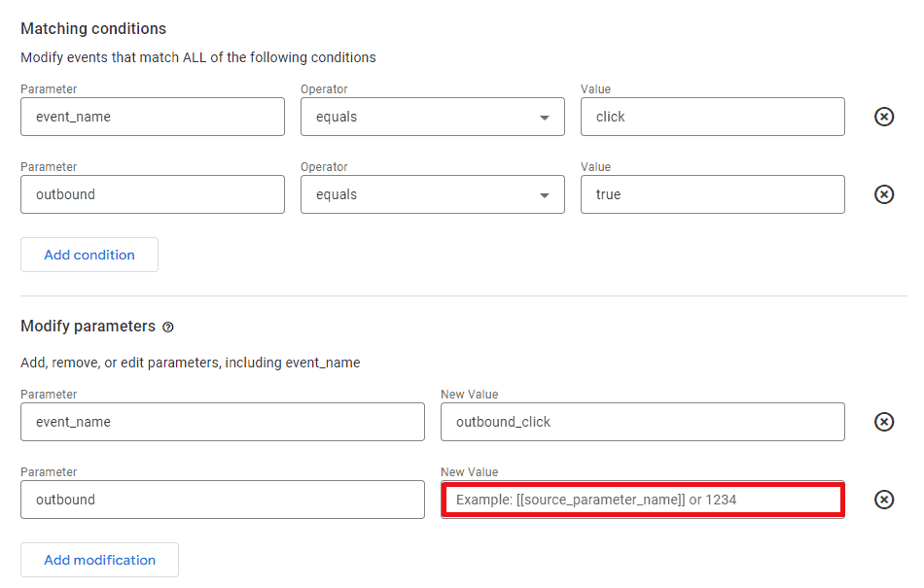
Task: Remove the outbound parameter modification
Action: click(x=883, y=499)
